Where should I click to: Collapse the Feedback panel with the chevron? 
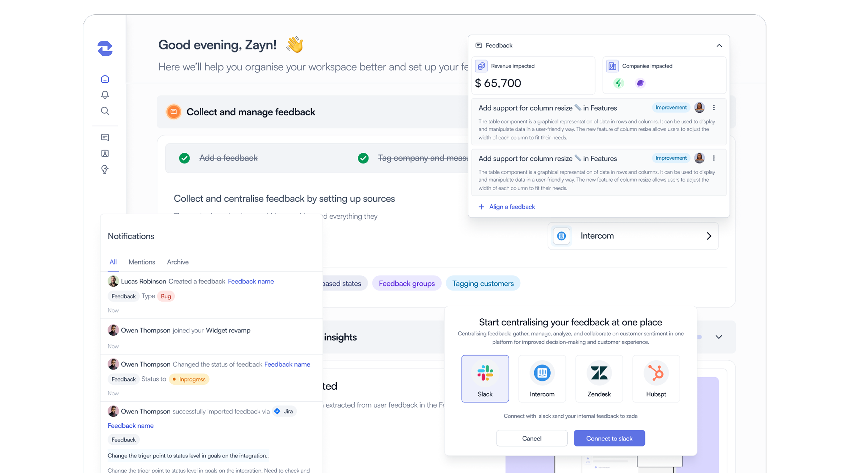[719, 45]
